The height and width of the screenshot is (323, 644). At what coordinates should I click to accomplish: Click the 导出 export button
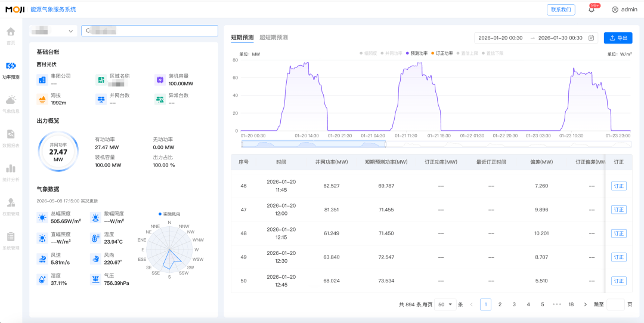(x=618, y=38)
